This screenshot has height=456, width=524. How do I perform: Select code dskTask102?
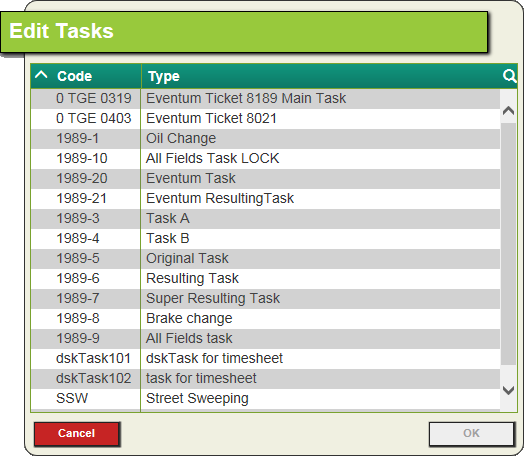pyautogui.click(x=94, y=379)
